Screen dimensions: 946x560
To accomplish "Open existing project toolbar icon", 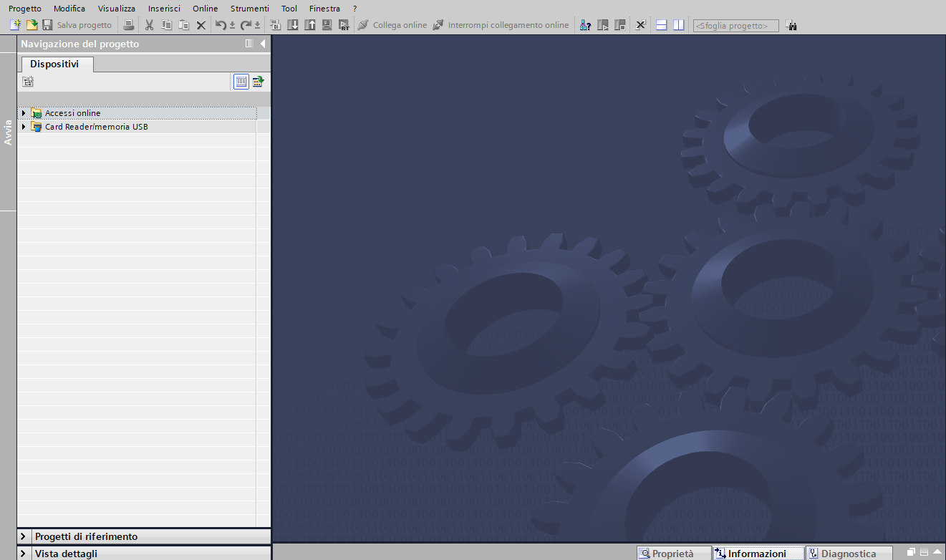I will tap(32, 25).
